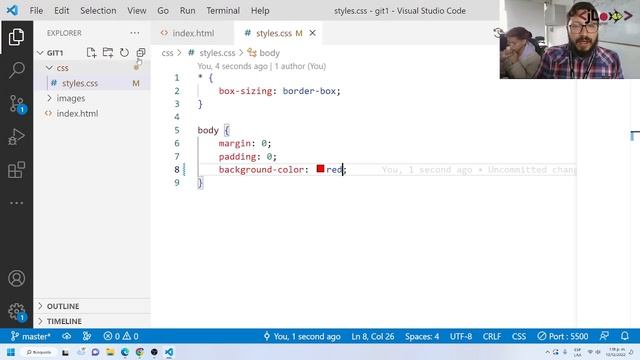This screenshot has height=360, width=640.
Task: Open the Search view in activity bar
Action: [x=16, y=70]
